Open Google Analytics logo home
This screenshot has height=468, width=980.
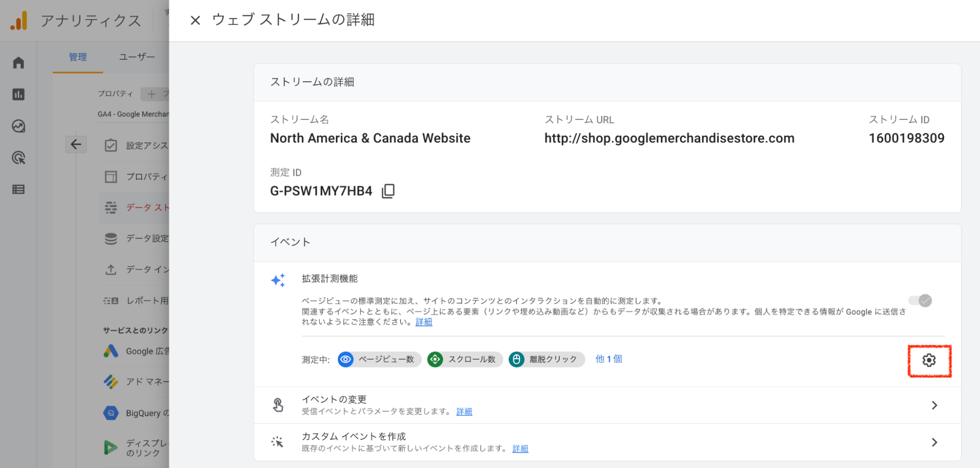point(19,21)
